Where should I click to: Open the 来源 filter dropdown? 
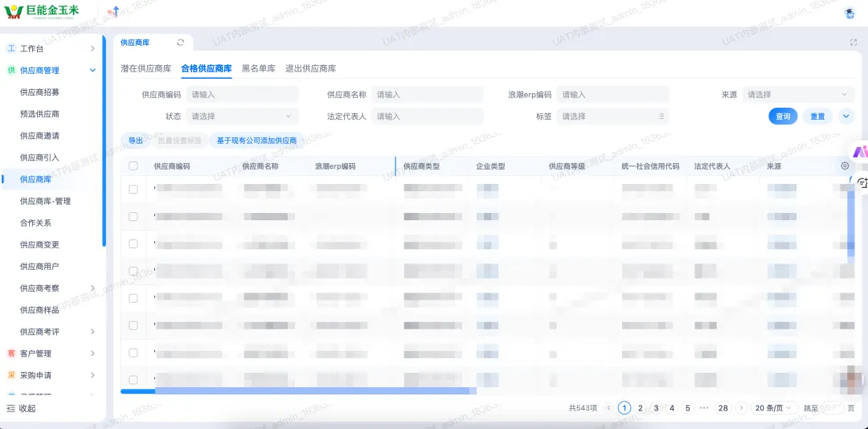tap(798, 95)
